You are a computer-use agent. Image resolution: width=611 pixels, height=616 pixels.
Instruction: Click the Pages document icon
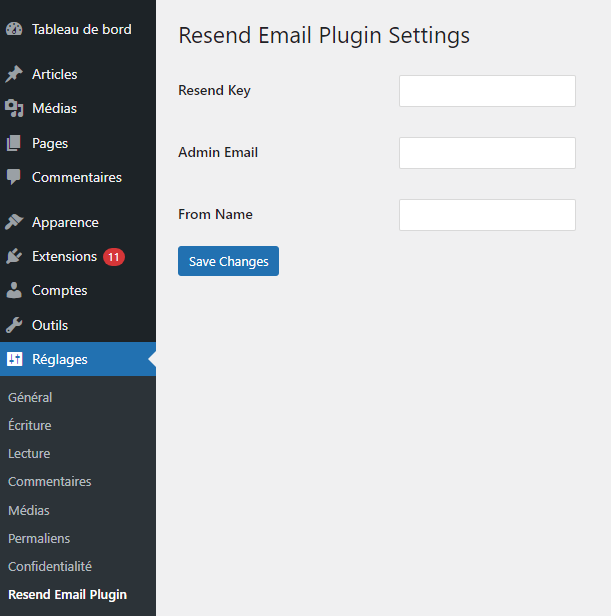tap(14, 143)
